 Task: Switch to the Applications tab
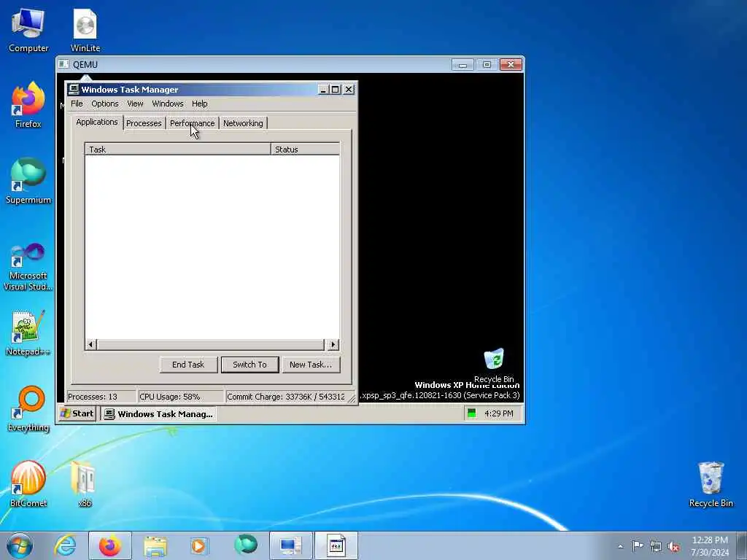[97, 122]
